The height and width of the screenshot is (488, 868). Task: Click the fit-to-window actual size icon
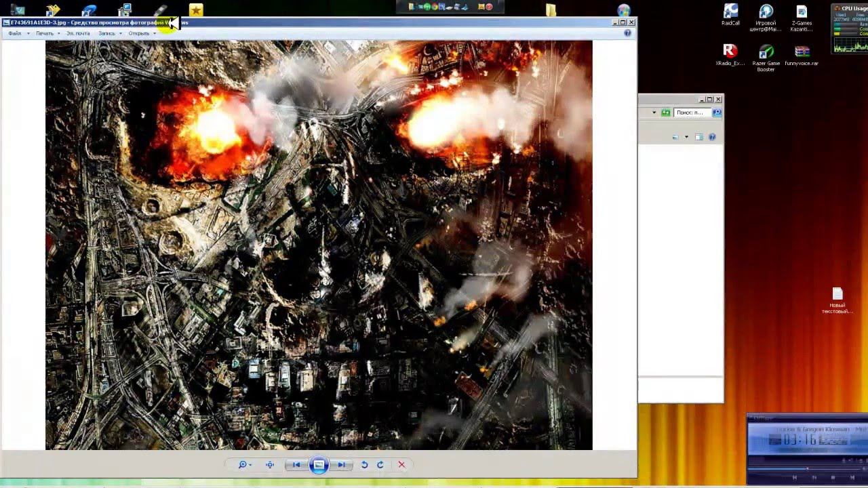coord(270,464)
